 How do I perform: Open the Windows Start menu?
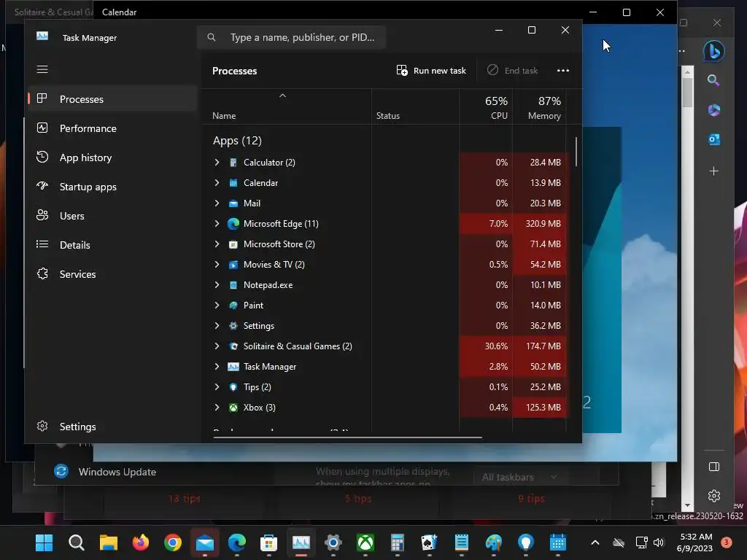coord(44,542)
